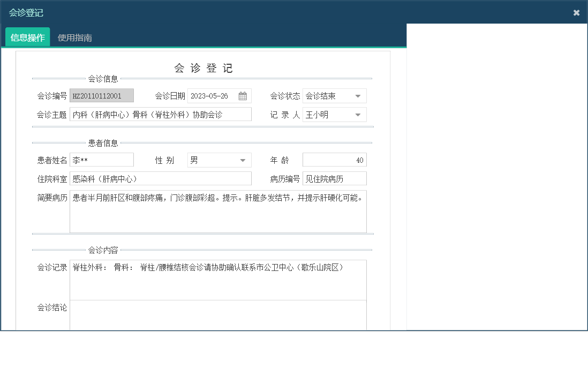Click the close icon on 会诊登记 dialog
The height and width of the screenshot is (392, 588).
coord(577,12)
